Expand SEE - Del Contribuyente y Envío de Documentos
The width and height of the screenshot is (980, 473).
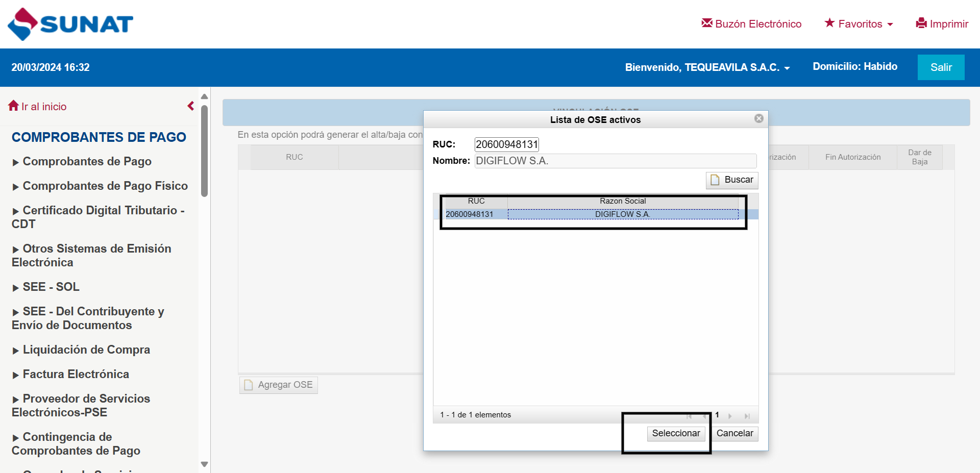pos(88,318)
